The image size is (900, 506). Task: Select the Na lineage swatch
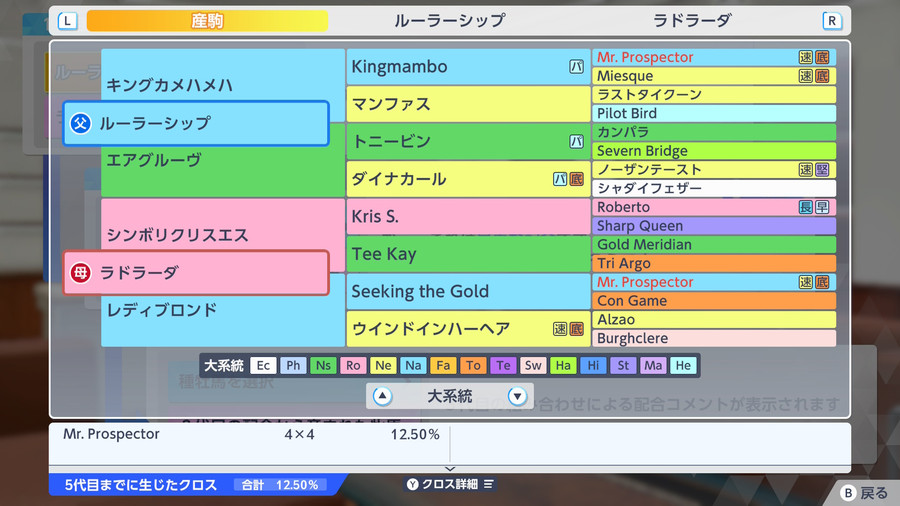point(413,365)
